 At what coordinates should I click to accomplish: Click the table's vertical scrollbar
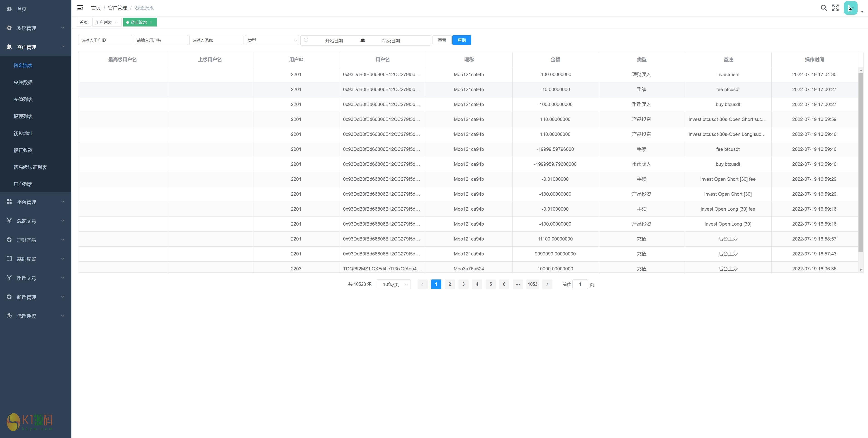[861, 162]
